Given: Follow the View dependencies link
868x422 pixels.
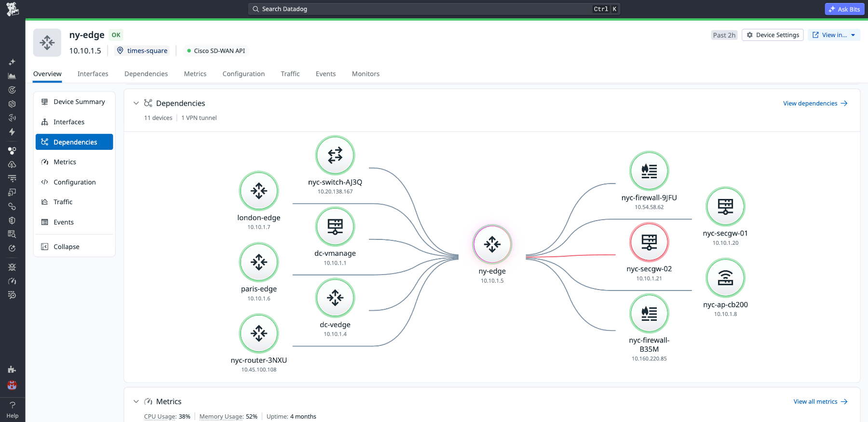Looking at the screenshot, I should coord(815,103).
